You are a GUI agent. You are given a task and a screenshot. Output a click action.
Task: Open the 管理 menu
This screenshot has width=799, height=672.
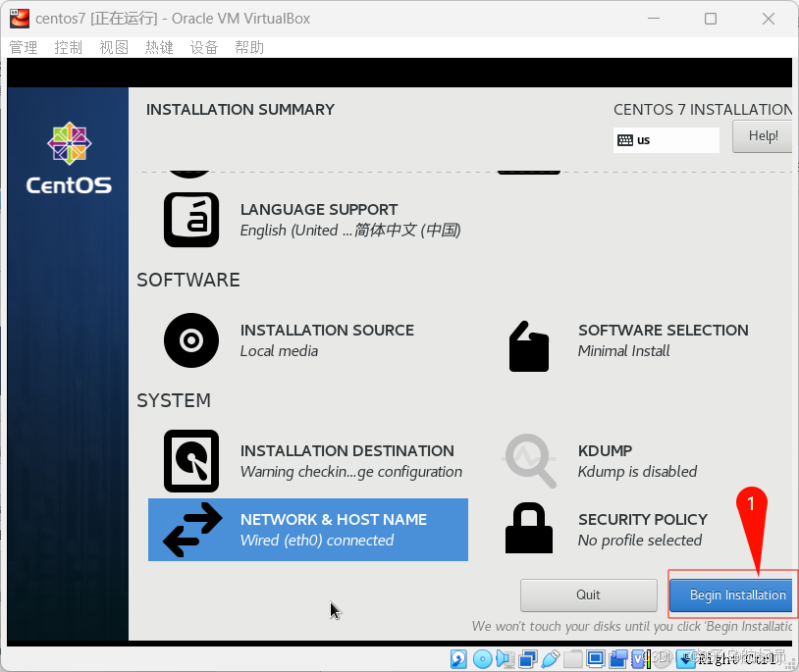point(24,47)
